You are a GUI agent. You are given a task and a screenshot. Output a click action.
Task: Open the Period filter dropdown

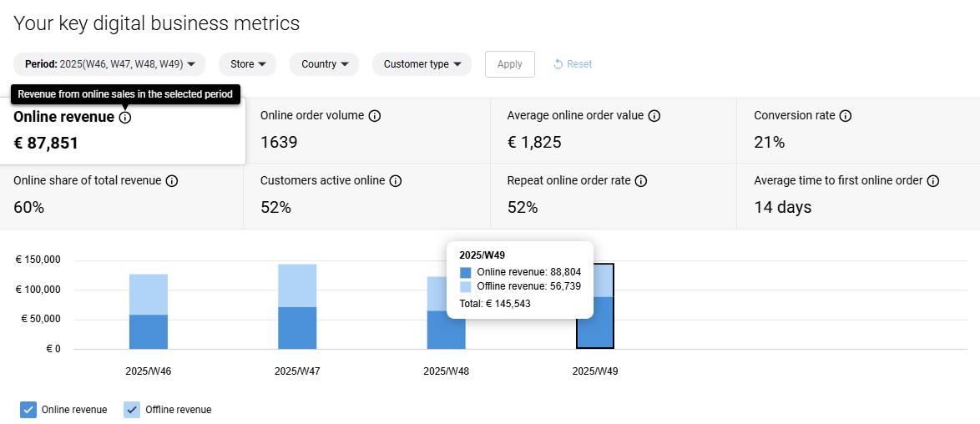(109, 64)
